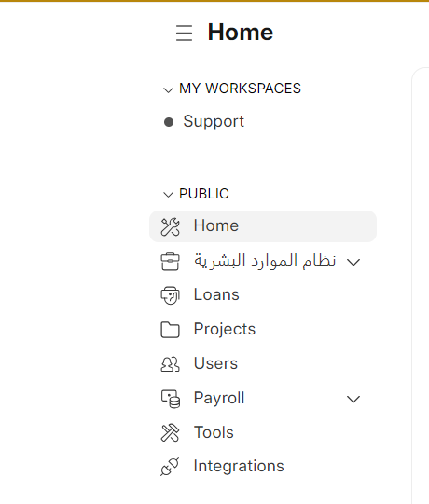The width and height of the screenshot is (429, 504).
Task: Click the Tools hammer icon
Action: pyautogui.click(x=170, y=432)
